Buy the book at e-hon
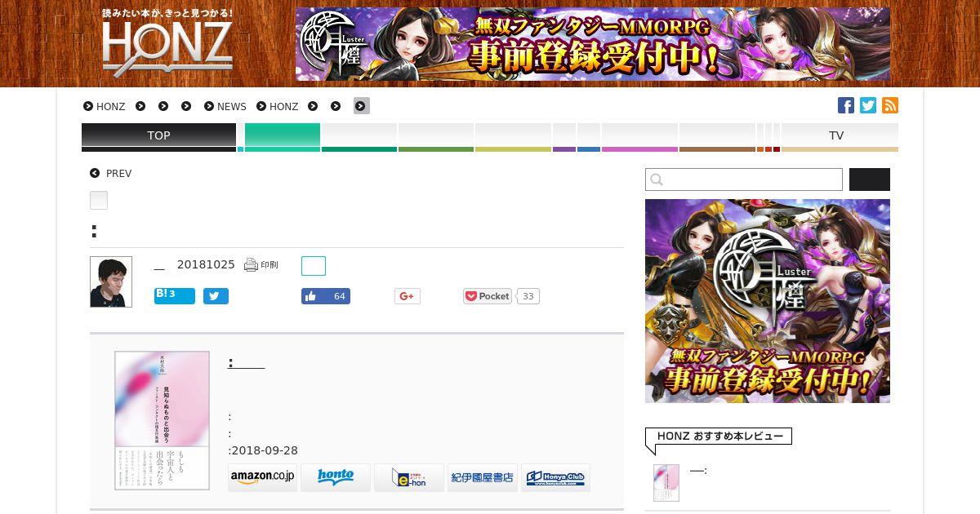The height and width of the screenshot is (514, 980). tap(409, 477)
